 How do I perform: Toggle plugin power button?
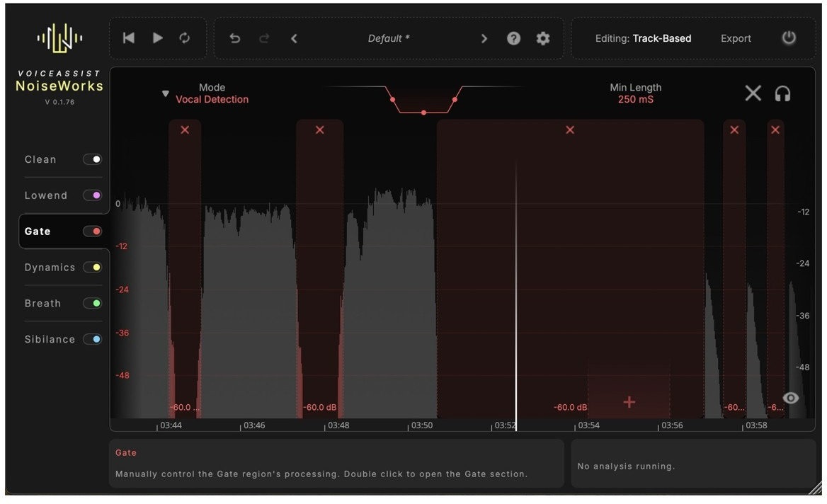pos(789,38)
